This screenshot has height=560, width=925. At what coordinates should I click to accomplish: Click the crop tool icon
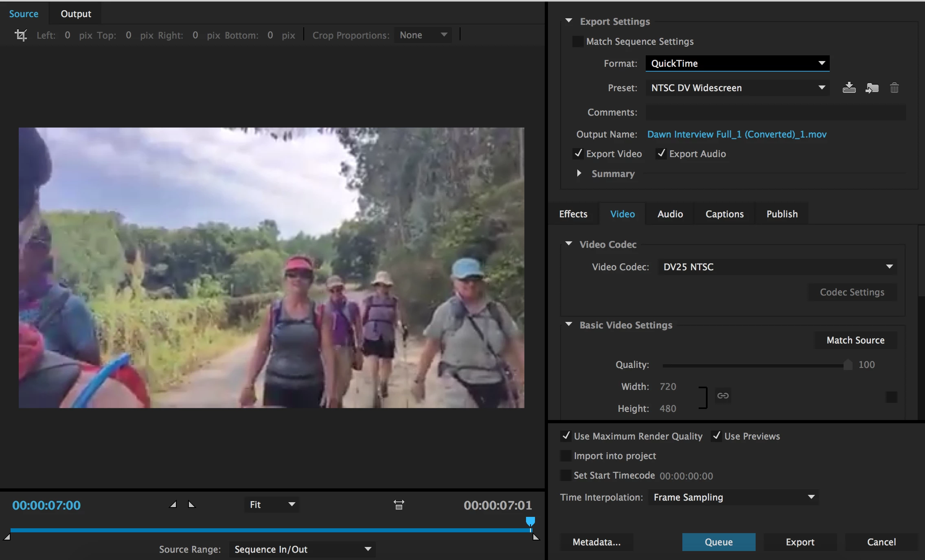pyautogui.click(x=21, y=35)
